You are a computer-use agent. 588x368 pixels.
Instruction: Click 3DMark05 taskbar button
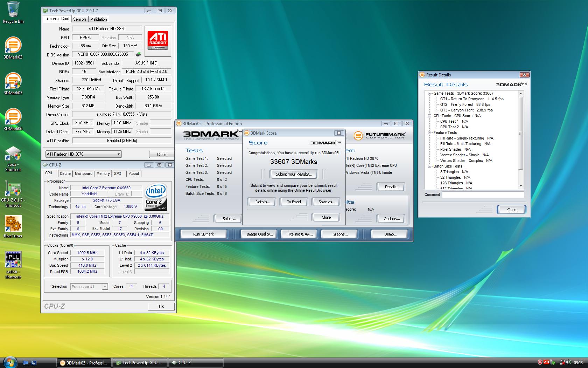[x=84, y=363]
